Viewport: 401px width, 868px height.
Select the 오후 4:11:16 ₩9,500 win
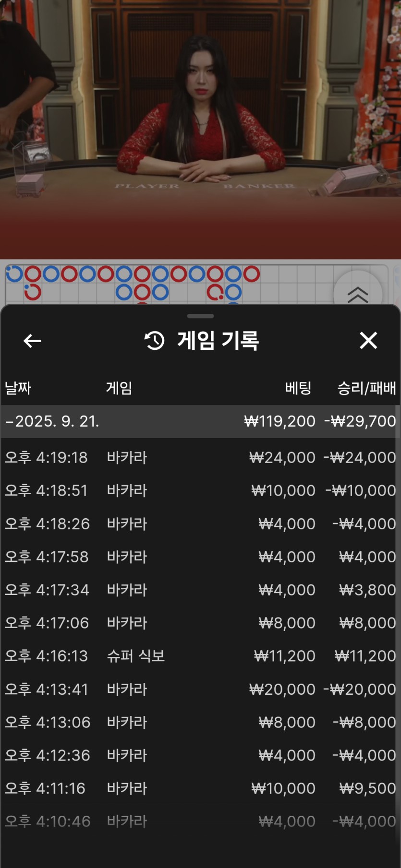tap(200, 788)
